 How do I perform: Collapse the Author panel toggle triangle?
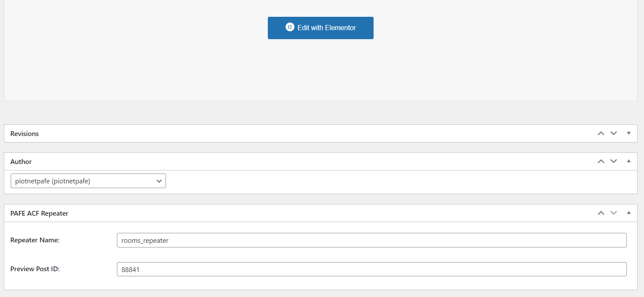(x=629, y=161)
